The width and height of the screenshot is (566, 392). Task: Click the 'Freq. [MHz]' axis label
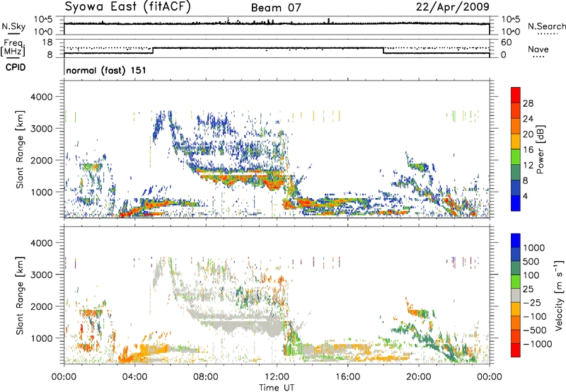pyautogui.click(x=13, y=48)
